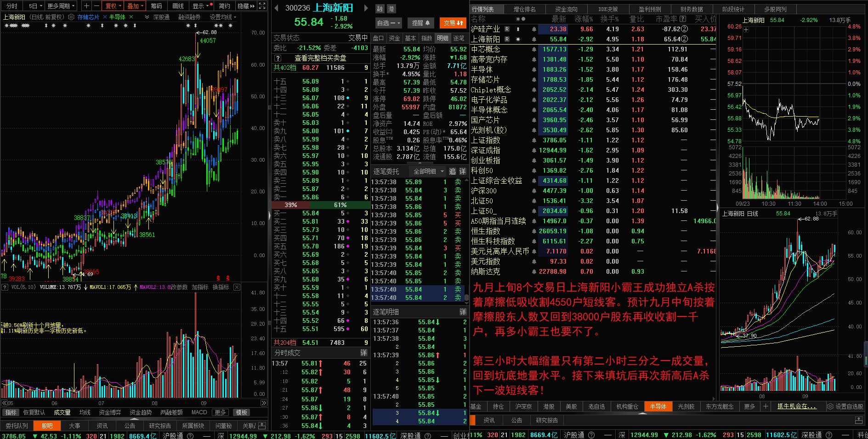Expand overlay list with double-chevron near 深股通

point(147,17)
